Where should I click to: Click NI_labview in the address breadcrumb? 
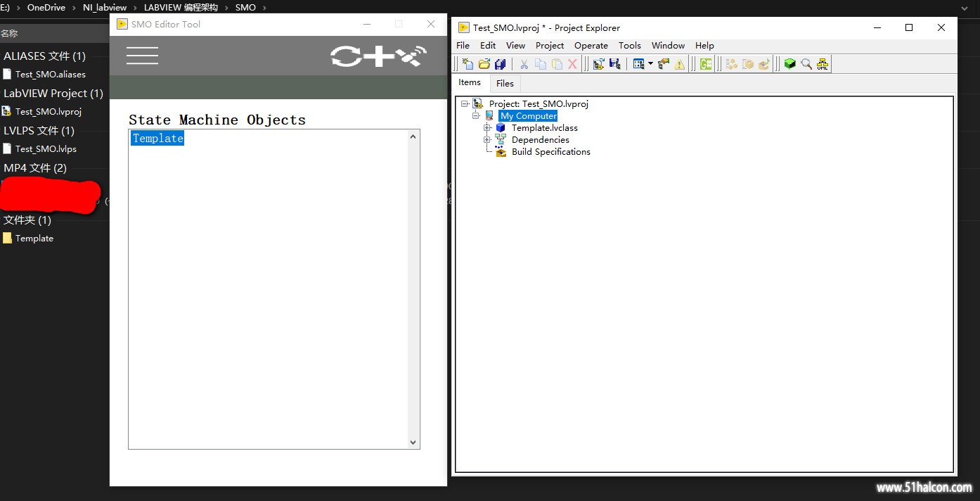click(x=105, y=7)
